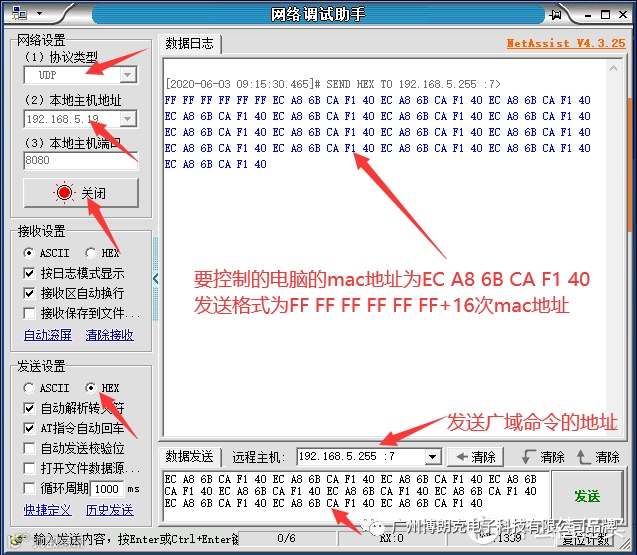Open the 远程主机 address dropdown
This screenshot has height=555, width=637.
pos(433,457)
